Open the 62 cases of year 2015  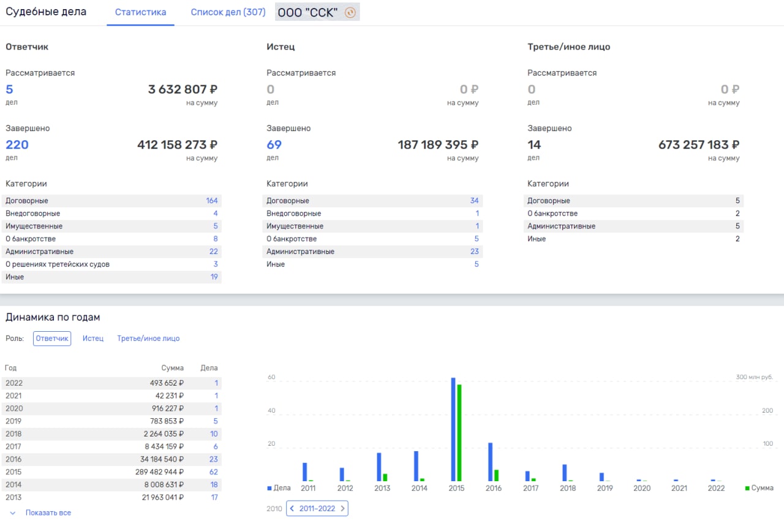[214, 472]
